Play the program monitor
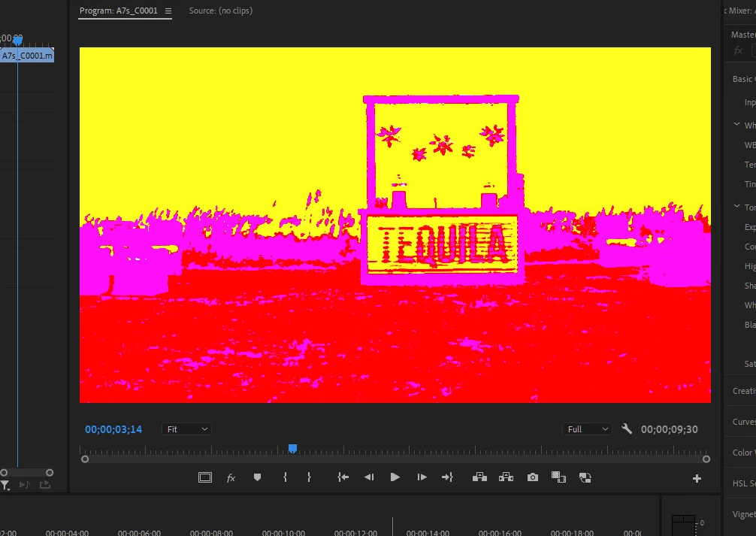 coord(395,477)
